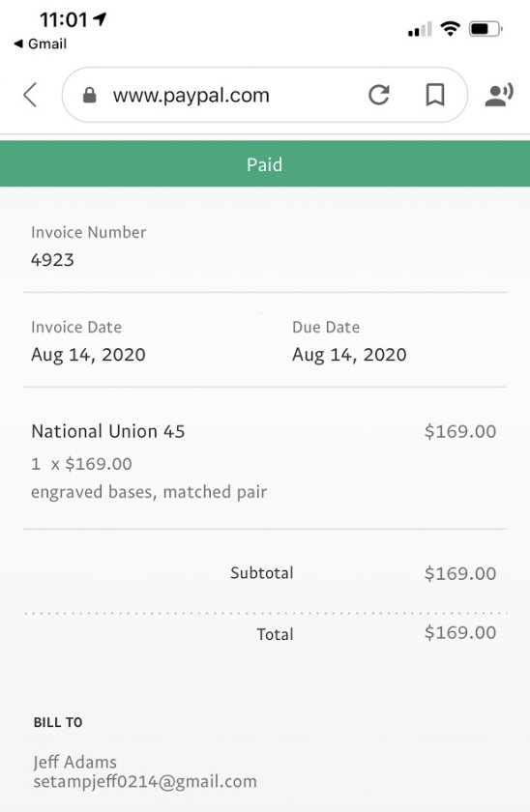530x812 pixels.
Task: Tap the engraved bases description text
Action: click(x=149, y=492)
